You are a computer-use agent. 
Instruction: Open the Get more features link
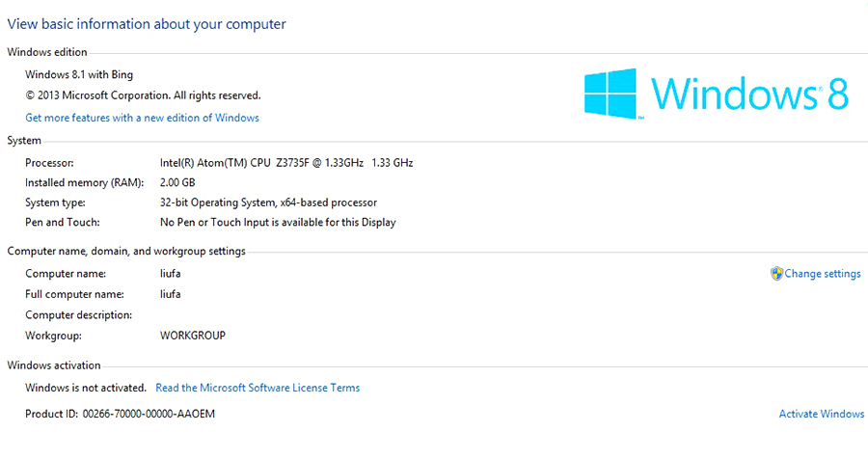click(142, 118)
